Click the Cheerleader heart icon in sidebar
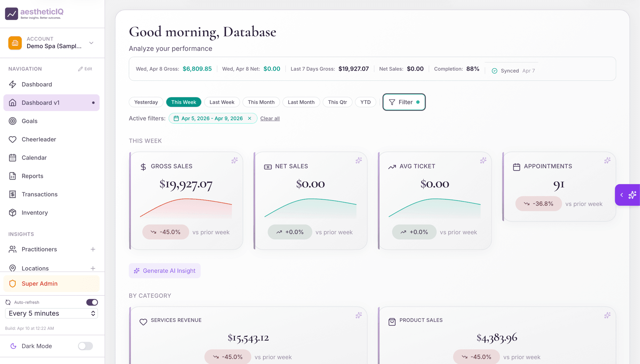This screenshot has height=364, width=640. click(12, 139)
